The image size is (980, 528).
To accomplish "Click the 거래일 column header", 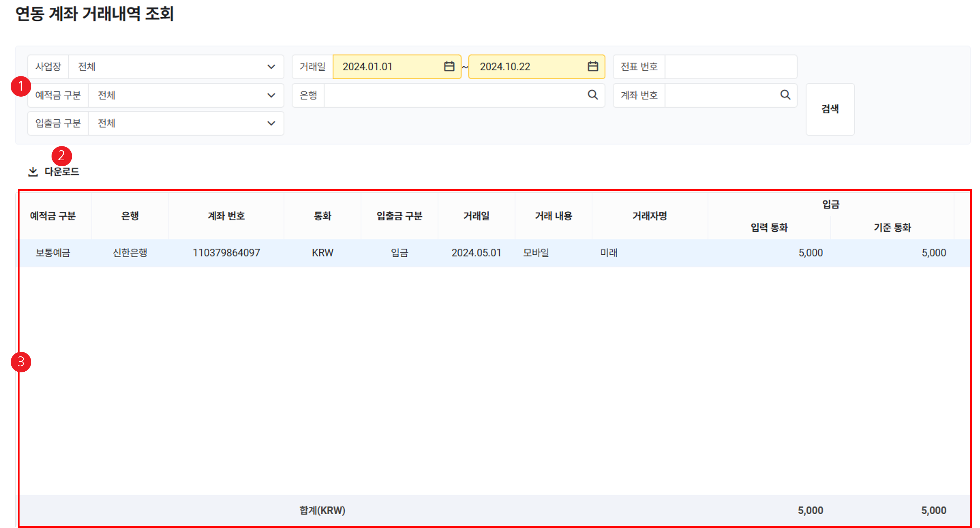I will [476, 216].
